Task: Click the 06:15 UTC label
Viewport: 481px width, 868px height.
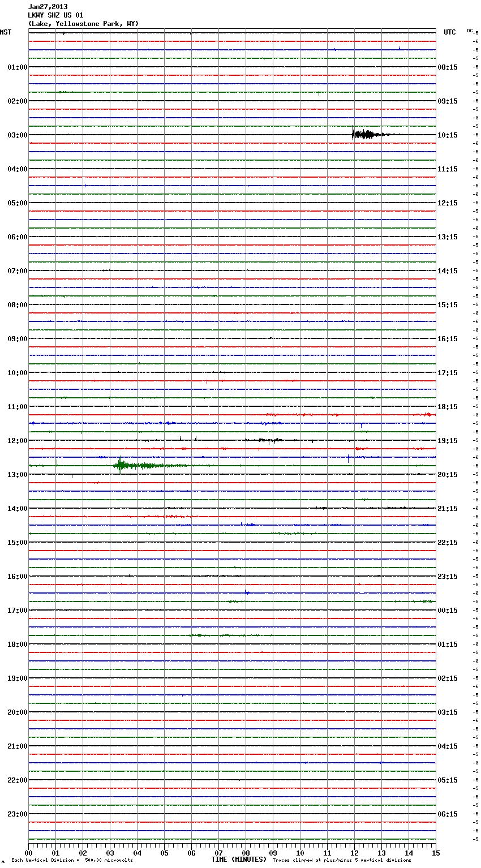Action: (448, 814)
